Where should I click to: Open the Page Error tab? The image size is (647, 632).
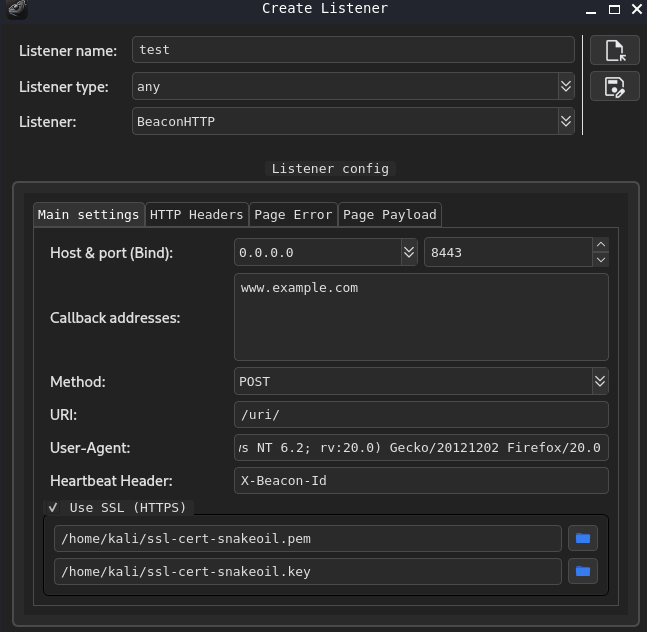pos(292,214)
